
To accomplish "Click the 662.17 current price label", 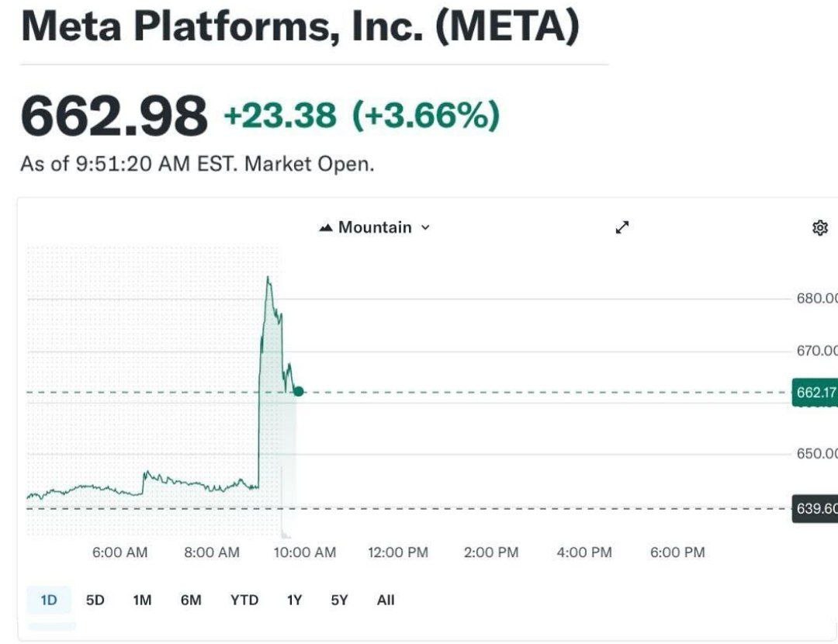I will point(815,393).
